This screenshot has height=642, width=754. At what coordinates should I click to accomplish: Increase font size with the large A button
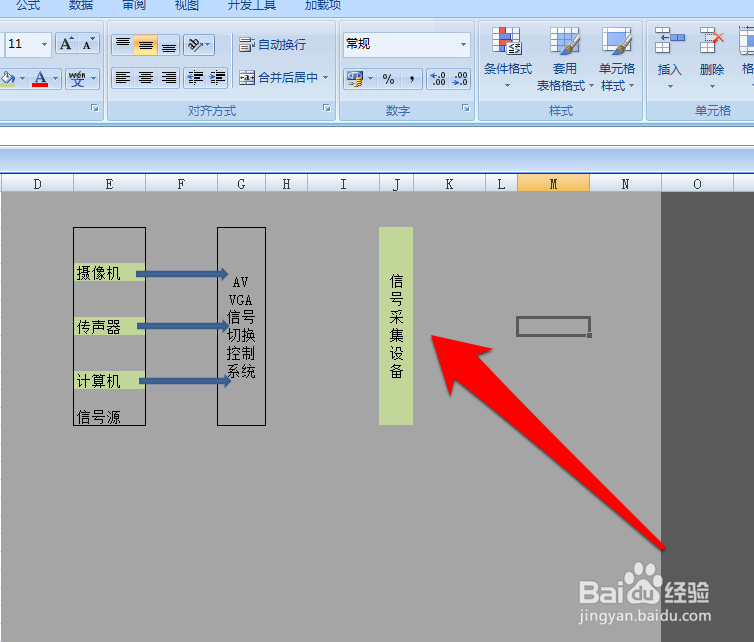click(x=66, y=44)
